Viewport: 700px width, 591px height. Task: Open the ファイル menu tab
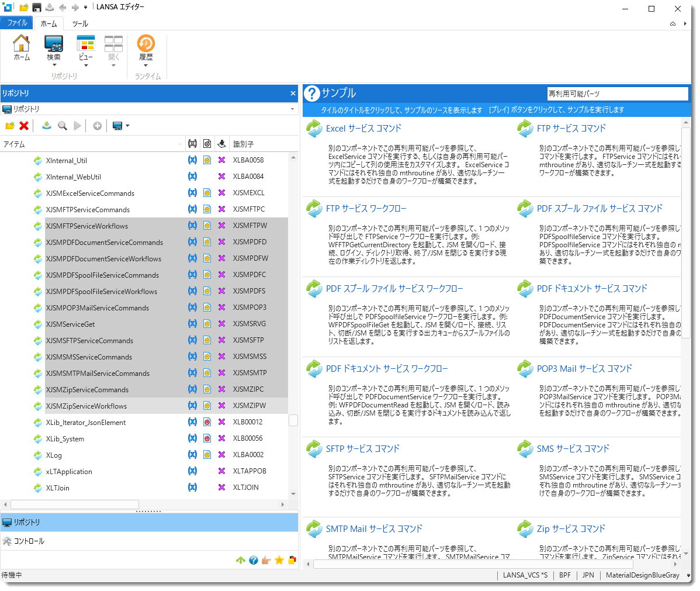17,23
